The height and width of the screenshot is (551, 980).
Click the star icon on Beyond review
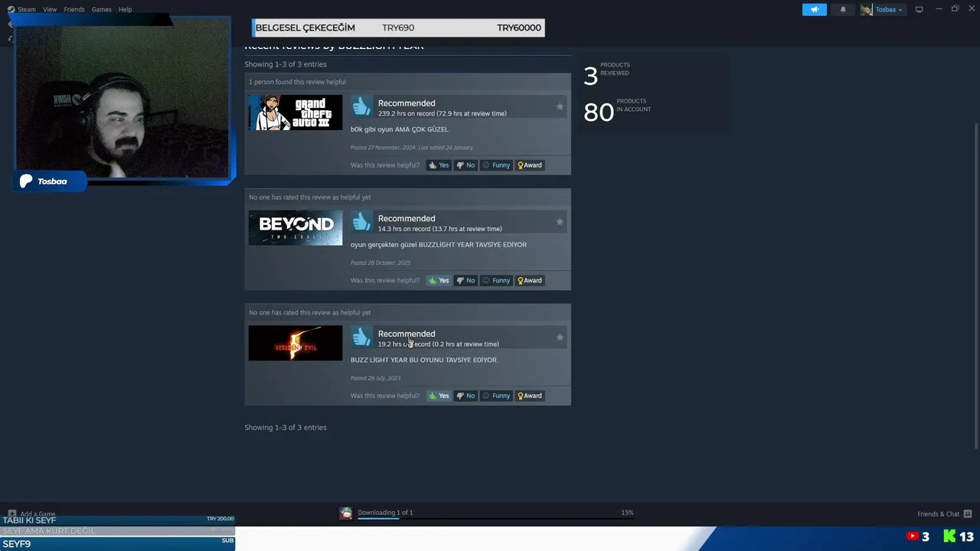pyautogui.click(x=560, y=222)
